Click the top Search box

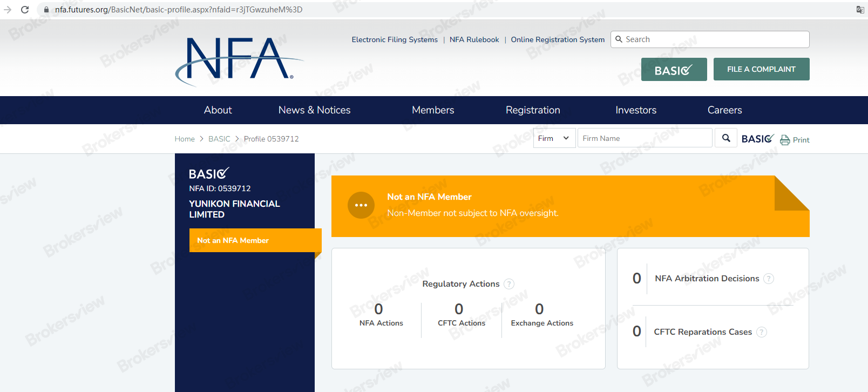(710, 39)
